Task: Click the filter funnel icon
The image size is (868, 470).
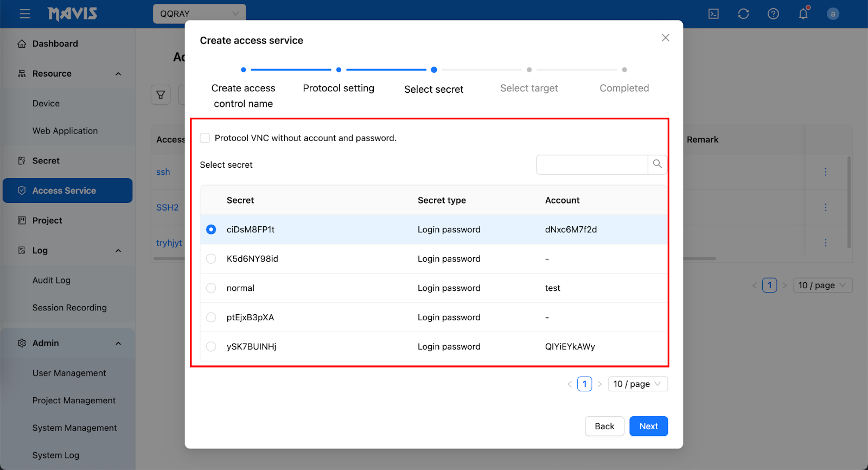Action: pyautogui.click(x=161, y=95)
